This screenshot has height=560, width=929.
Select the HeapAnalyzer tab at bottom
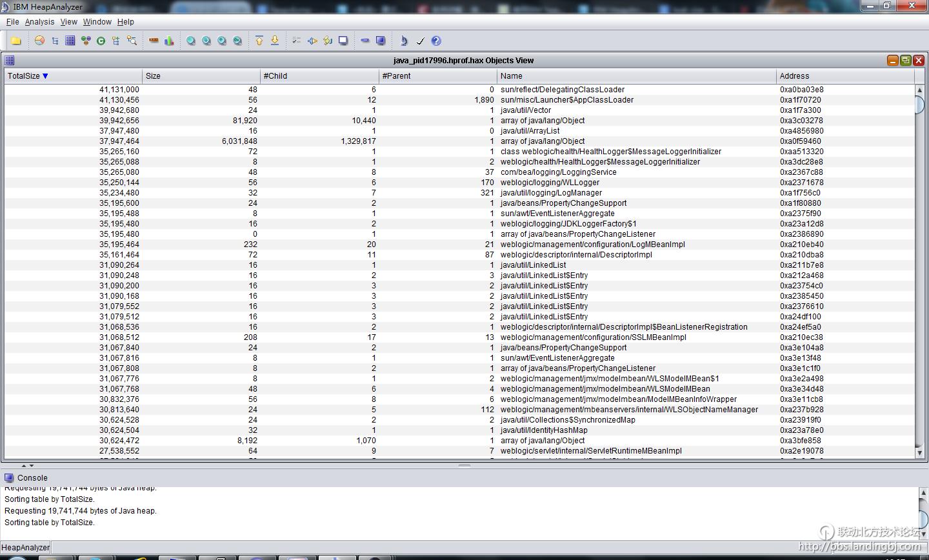[25, 548]
